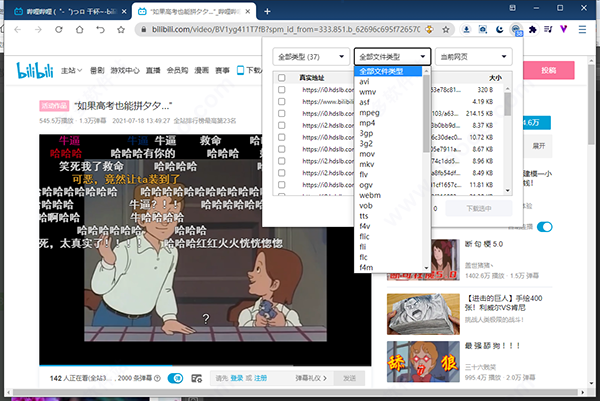The width and height of the screenshot is (600, 401).
Task: Open 直播 in bilibili navigation
Action: point(153,70)
